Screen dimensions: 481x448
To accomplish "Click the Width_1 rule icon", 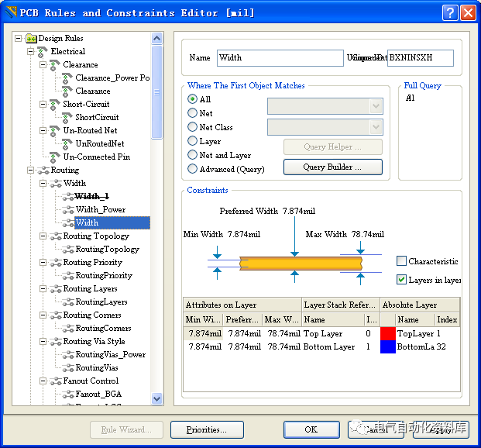I will 68,197.
